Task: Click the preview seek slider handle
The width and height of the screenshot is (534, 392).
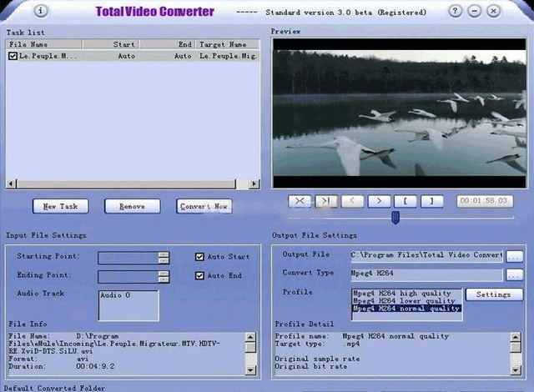Action: (395, 218)
